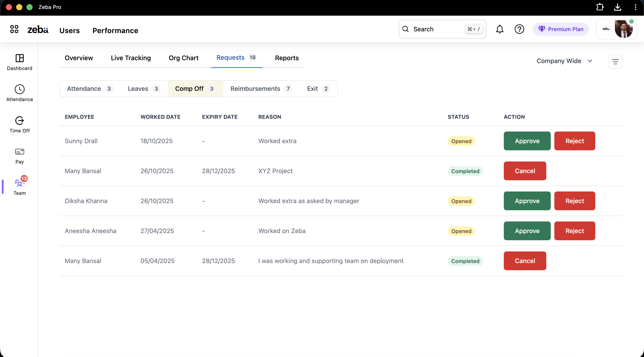
Task: Click worked date 05/04/2025
Action: 157,261
